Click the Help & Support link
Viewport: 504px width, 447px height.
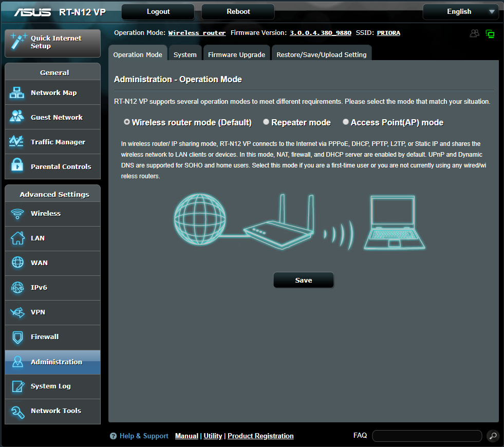(x=144, y=436)
